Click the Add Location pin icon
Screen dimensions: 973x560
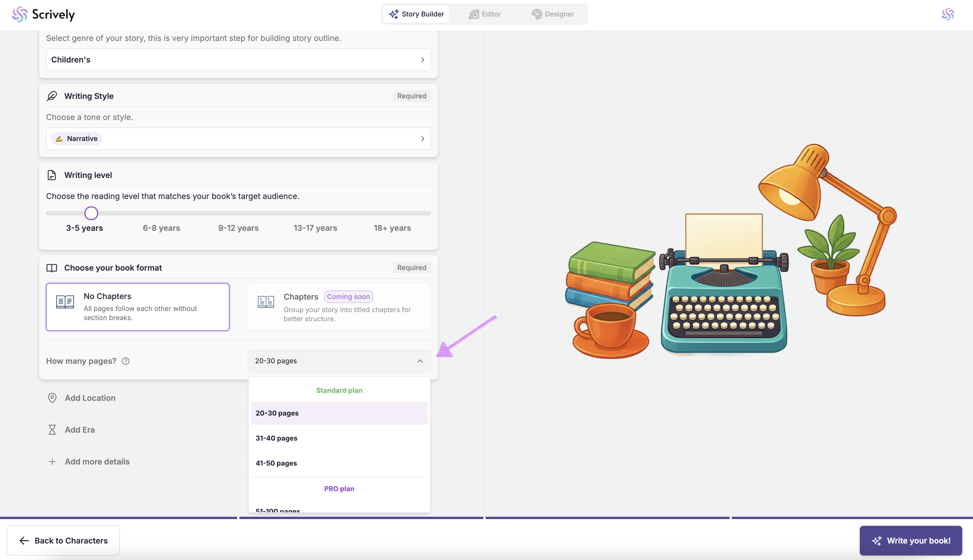(x=52, y=398)
